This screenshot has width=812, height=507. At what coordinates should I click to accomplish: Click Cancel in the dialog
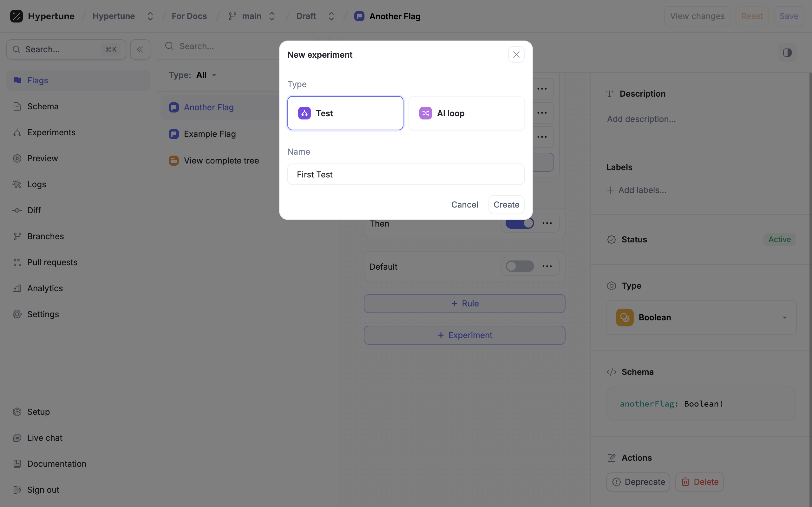click(464, 205)
